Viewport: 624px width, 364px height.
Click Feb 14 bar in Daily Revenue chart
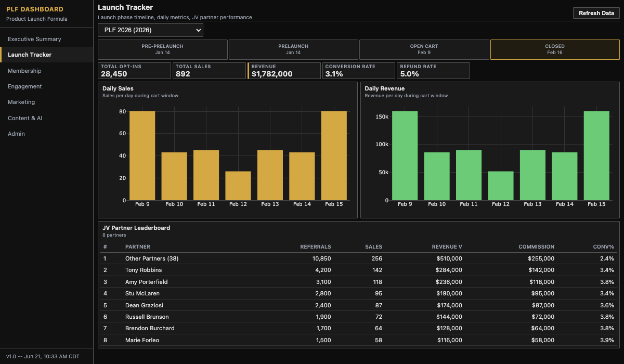coord(565,176)
